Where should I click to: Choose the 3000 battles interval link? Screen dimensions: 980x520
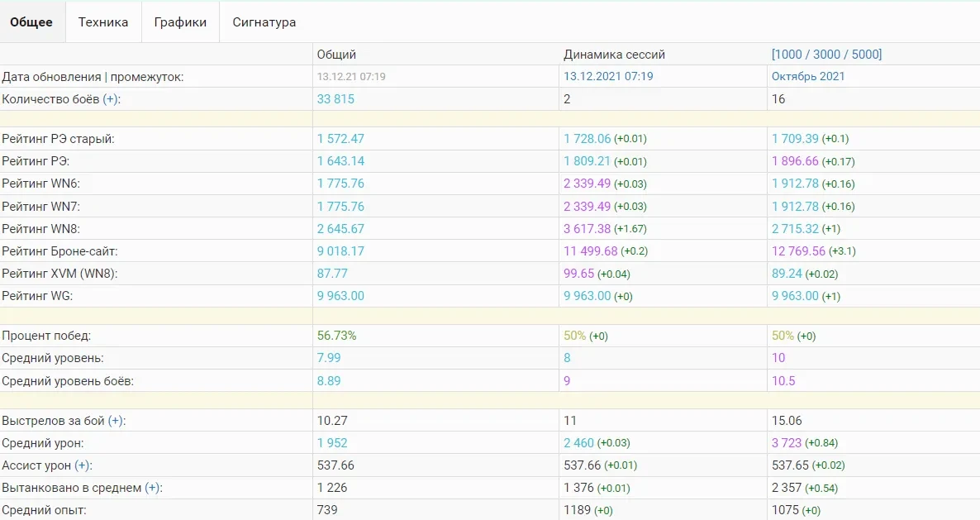click(x=826, y=55)
